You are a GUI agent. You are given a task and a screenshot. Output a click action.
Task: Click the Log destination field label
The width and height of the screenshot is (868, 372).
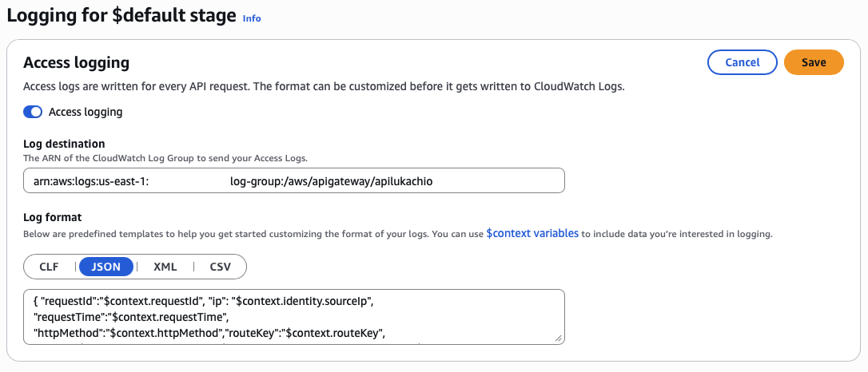click(x=64, y=144)
